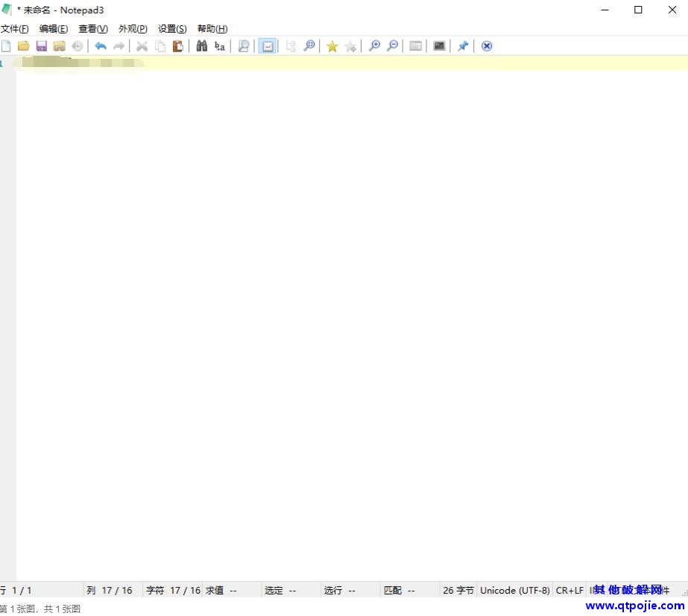Open the 设置(S) menu

pos(172,29)
